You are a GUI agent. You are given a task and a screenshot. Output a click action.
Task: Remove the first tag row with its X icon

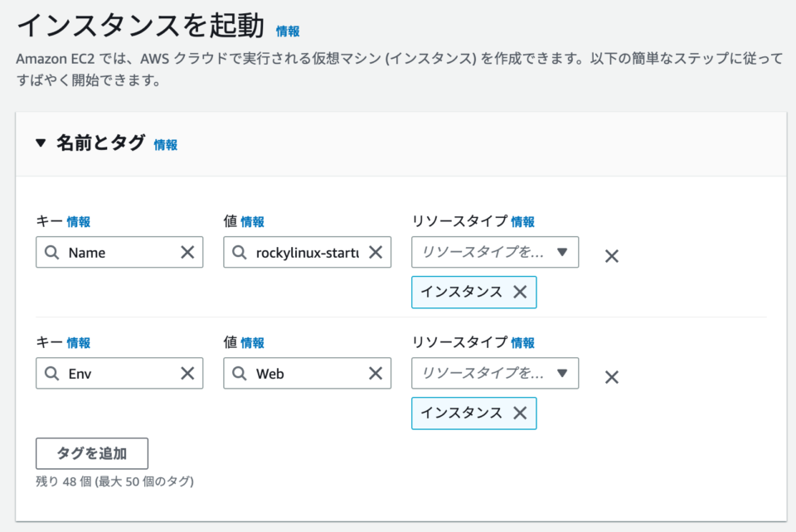(x=611, y=256)
